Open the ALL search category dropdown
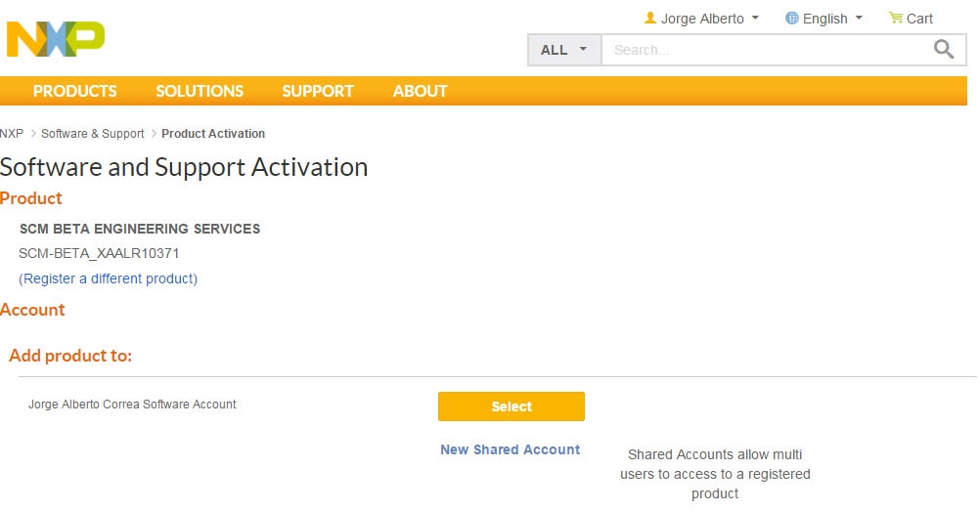This screenshot has height=512, width=980. pos(563,50)
